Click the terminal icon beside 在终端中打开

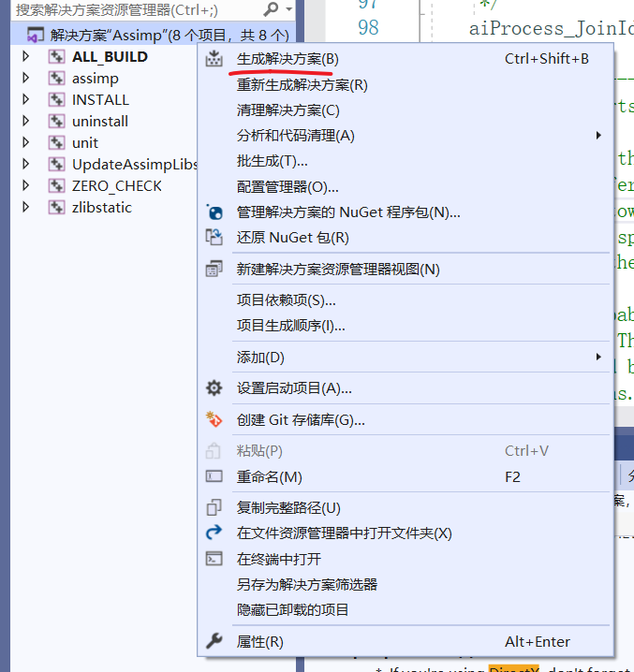pos(214,559)
